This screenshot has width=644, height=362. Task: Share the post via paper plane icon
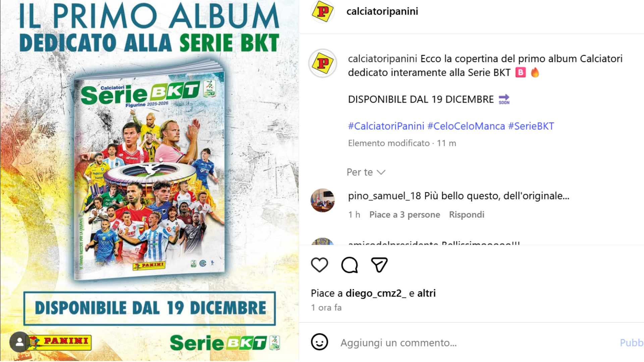[379, 265]
